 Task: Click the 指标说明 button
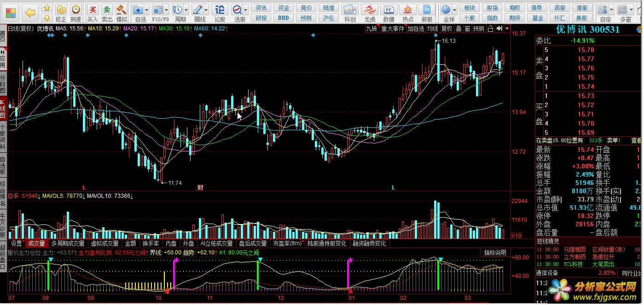click(x=495, y=253)
